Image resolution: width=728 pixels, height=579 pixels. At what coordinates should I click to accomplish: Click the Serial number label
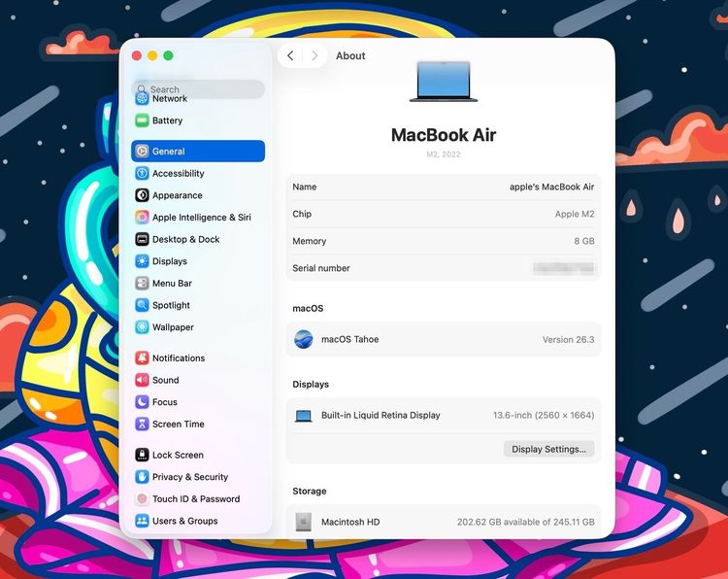click(321, 268)
